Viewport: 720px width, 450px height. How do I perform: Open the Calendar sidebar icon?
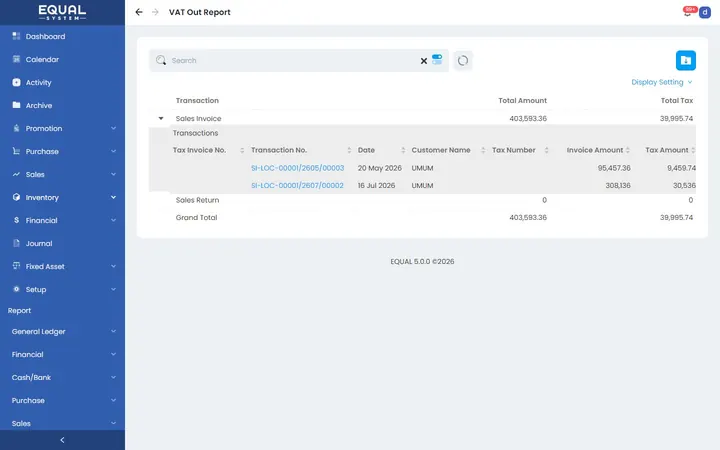coord(17,59)
